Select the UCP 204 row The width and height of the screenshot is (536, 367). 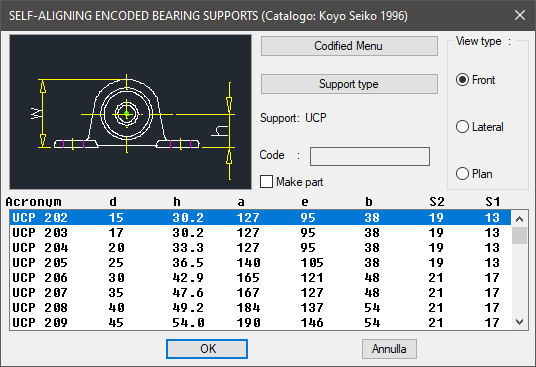(x=260, y=248)
